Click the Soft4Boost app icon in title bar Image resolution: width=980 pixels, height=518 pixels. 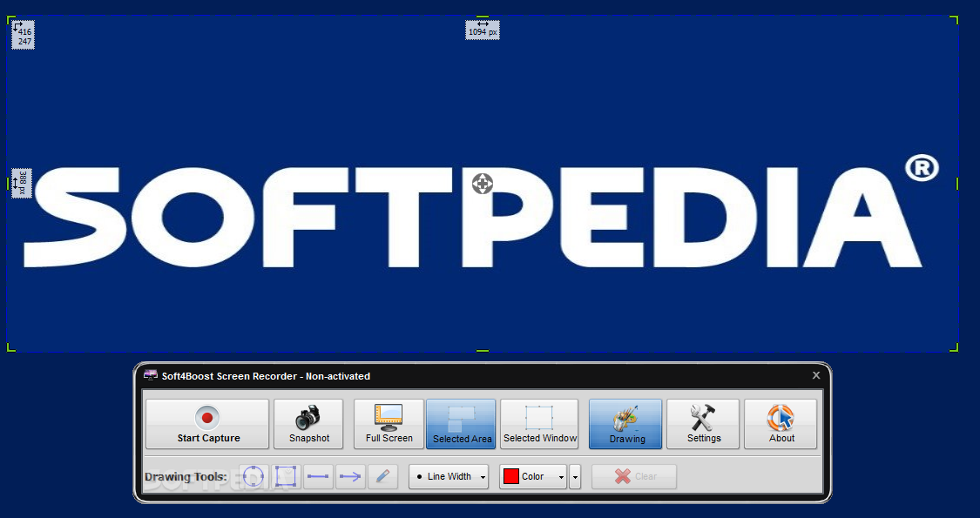coord(150,375)
